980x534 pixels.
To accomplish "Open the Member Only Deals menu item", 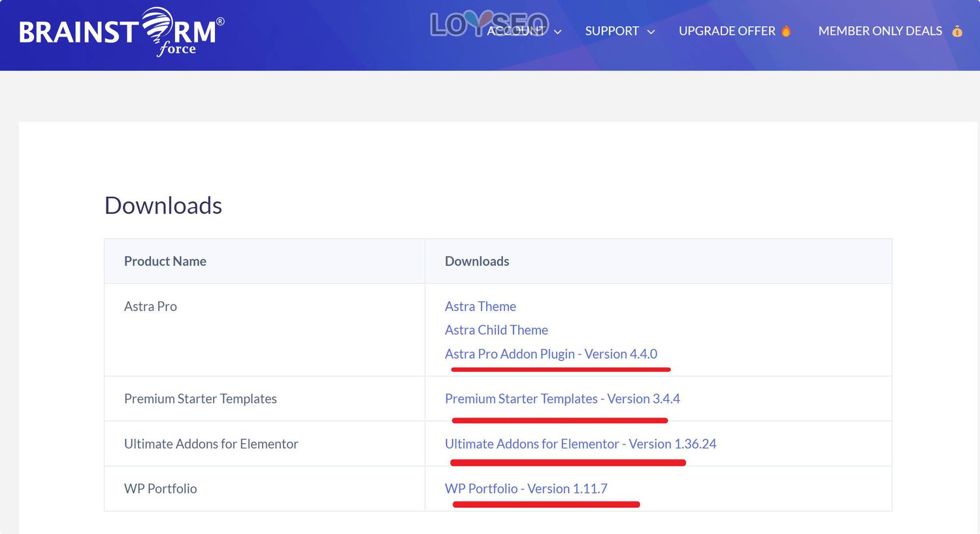I will pos(880,31).
